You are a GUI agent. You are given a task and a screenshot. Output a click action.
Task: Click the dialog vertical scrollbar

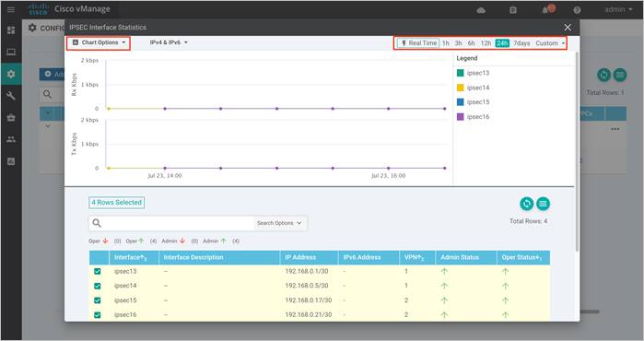pos(577,152)
